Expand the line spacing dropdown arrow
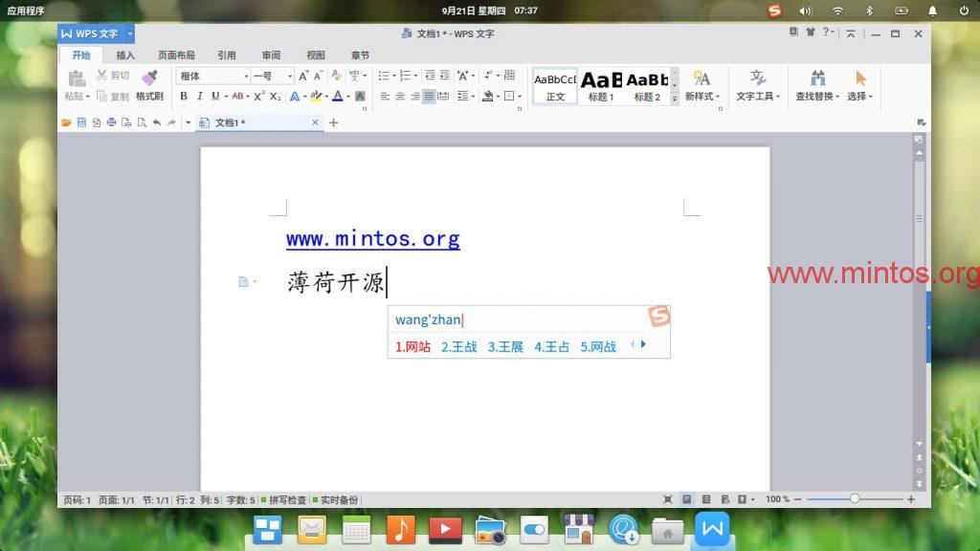 pyautogui.click(x=473, y=97)
